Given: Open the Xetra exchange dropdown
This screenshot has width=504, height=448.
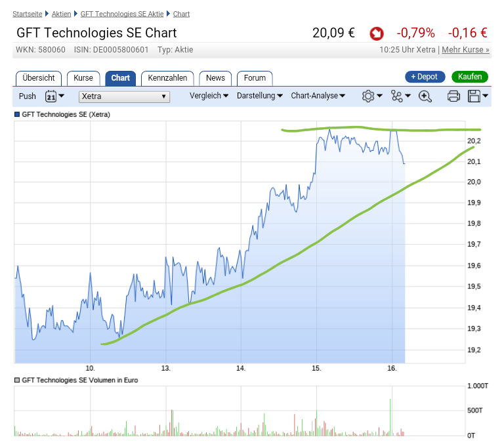Looking at the screenshot, I should pos(124,96).
